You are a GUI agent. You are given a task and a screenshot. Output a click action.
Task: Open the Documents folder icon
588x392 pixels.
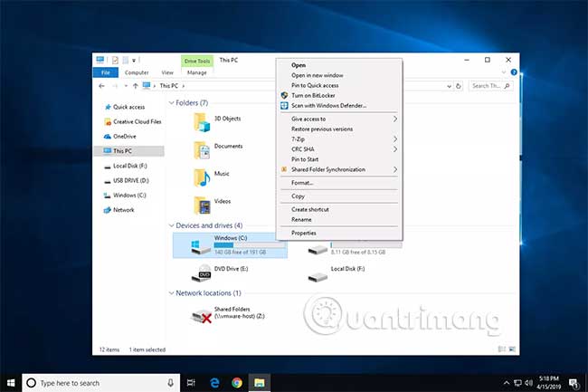pyautogui.click(x=202, y=150)
